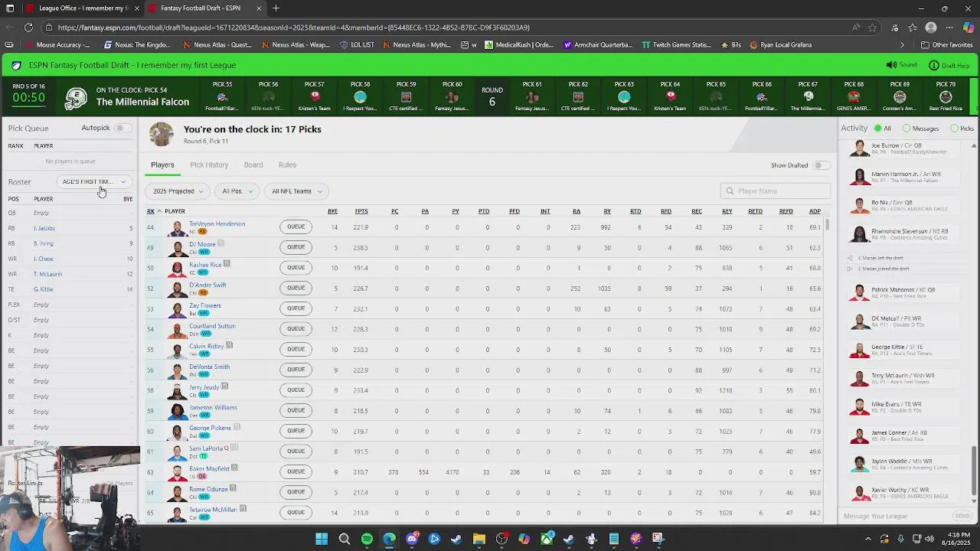
Task: Switch to Pick History tab
Action: [209, 165]
